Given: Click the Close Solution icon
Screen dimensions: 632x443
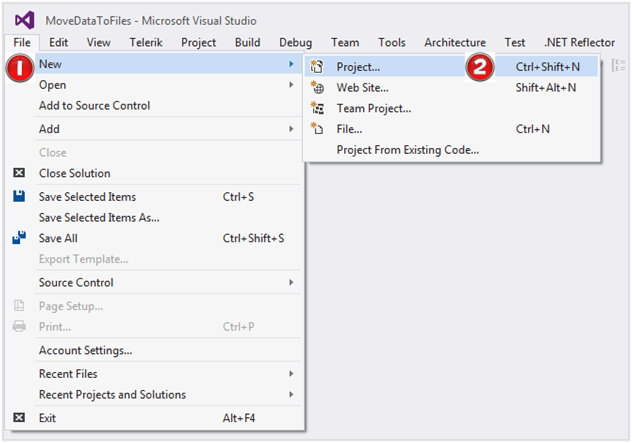Looking at the screenshot, I should [19, 173].
